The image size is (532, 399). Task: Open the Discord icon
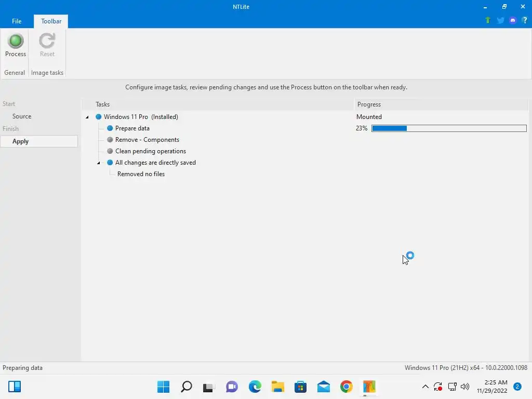[x=513, y=20]
